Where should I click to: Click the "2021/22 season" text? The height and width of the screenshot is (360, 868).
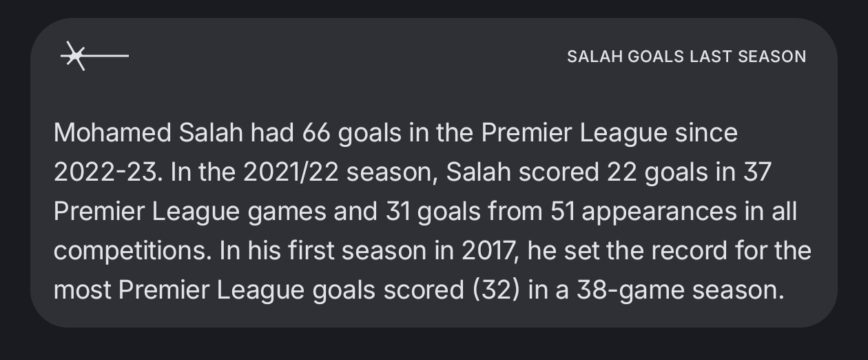tap(352, 172)
